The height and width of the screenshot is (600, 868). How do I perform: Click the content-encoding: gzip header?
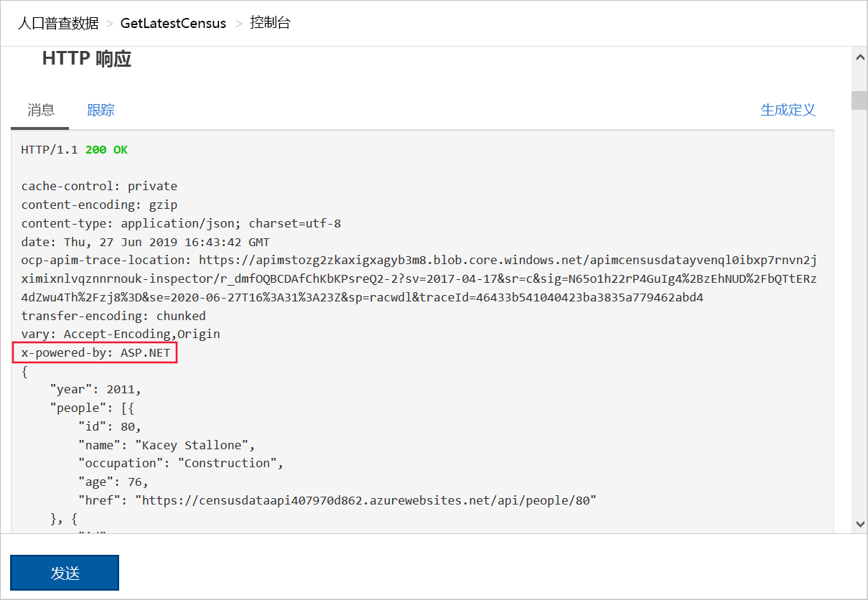(99, 205)
